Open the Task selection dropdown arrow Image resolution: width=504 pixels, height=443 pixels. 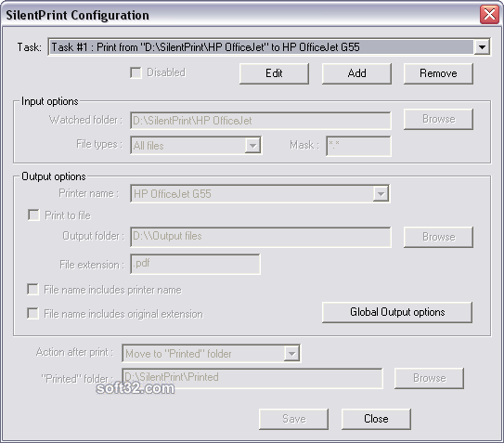[x=482, y=47]
